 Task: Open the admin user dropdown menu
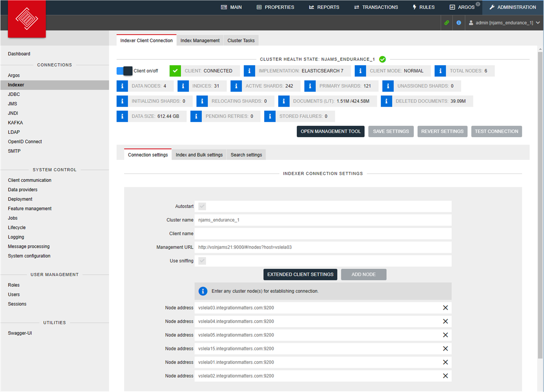click(504, 23)
